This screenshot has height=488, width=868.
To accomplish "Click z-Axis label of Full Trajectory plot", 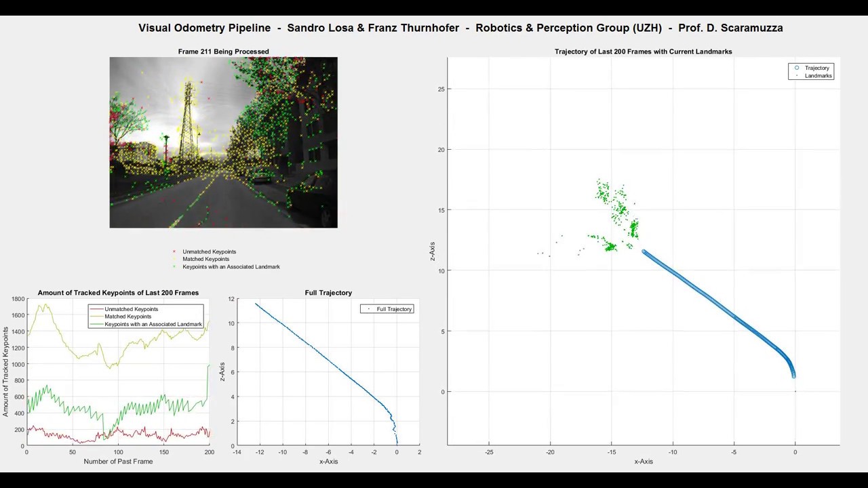I will click(x=222, y=371).
